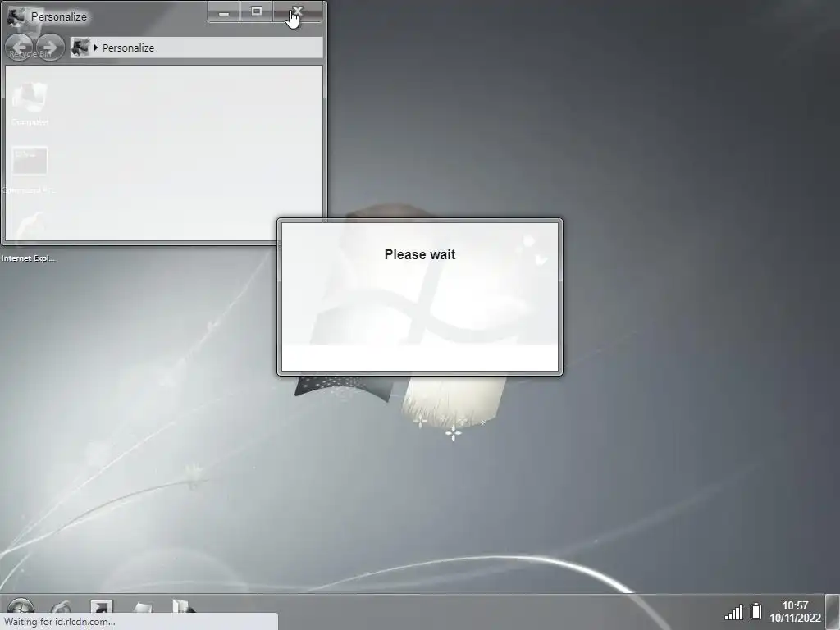Open the clock showing 10:57
840x630 pixels.
795,612
